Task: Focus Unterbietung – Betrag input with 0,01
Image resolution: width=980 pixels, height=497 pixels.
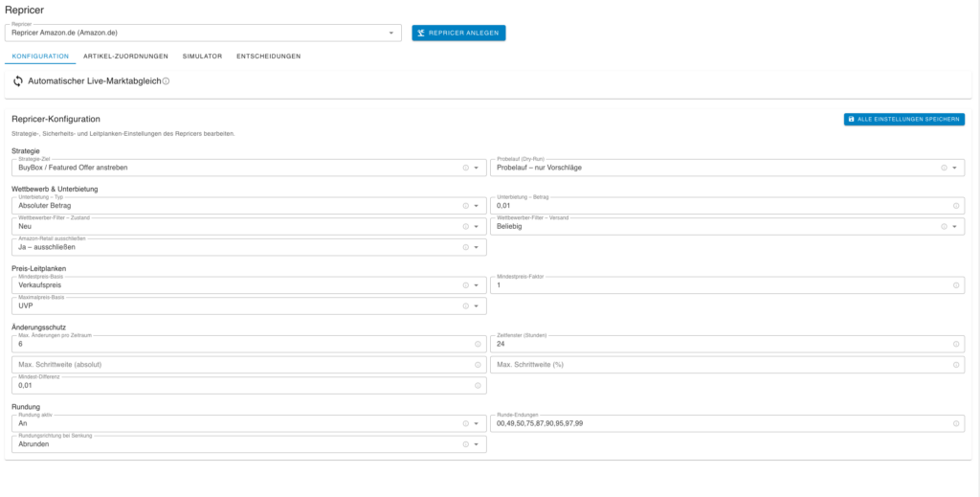Action: tap(727, 206)
